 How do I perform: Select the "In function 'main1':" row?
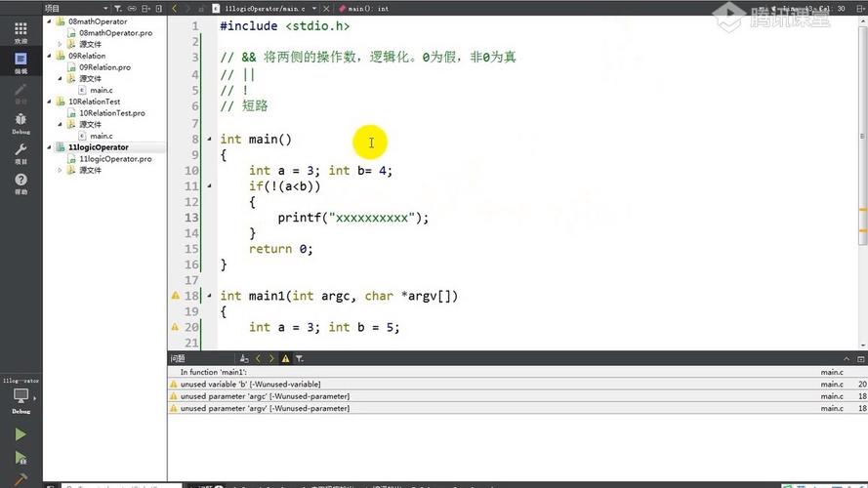tap(517, 372)
